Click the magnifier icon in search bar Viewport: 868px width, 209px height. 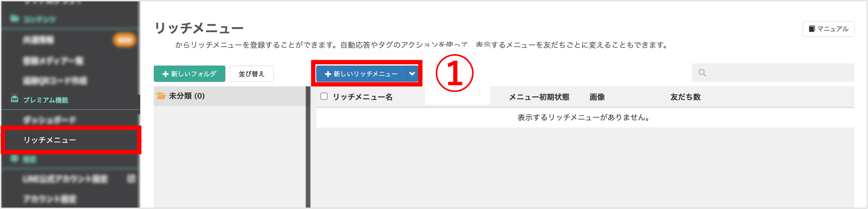point(702,73)
